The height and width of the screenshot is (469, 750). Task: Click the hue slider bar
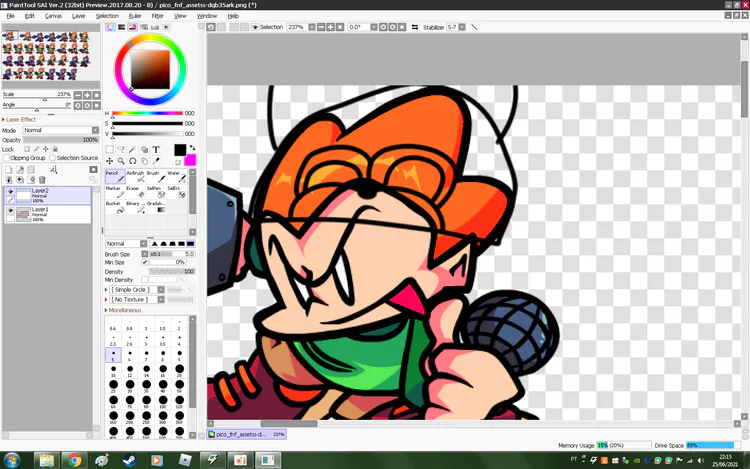click(147, 113)
